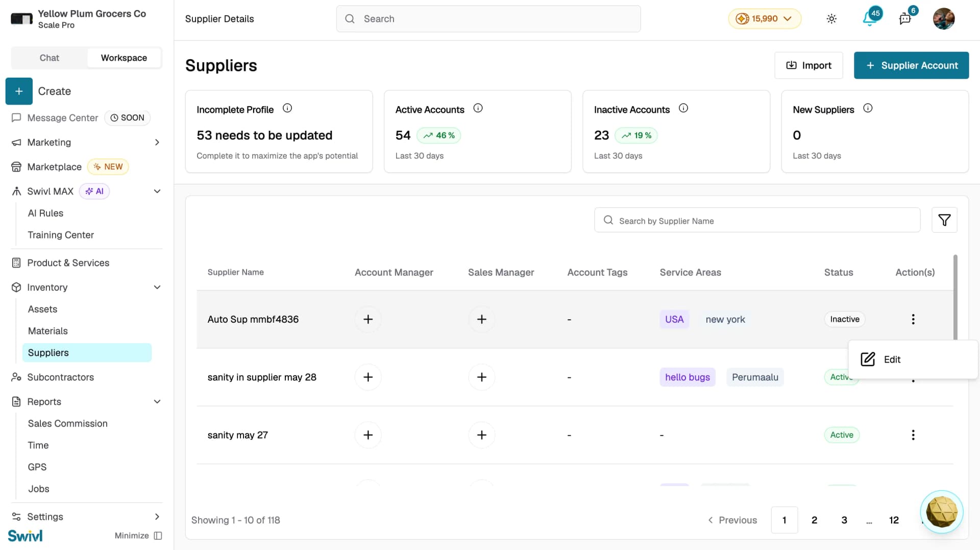Open the 15,990 credits dropdown
Screen dimensions: 980x550
point(764,19)
